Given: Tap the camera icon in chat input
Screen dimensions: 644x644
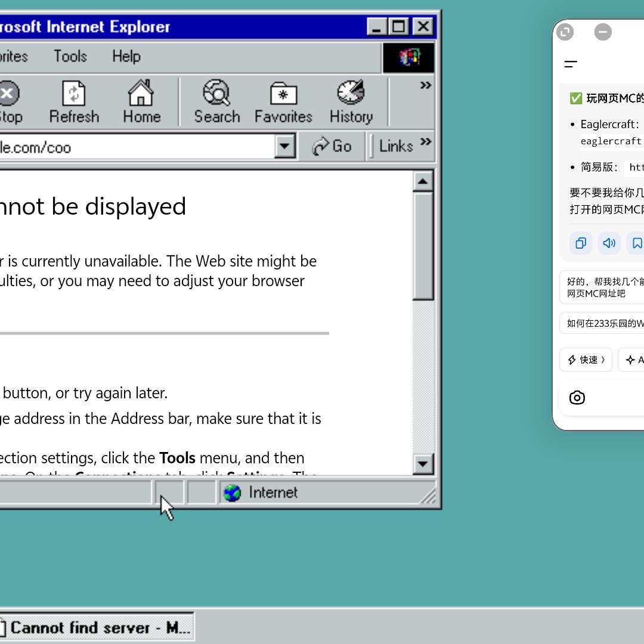Looking at the screenshot, I should coord(577,398).
